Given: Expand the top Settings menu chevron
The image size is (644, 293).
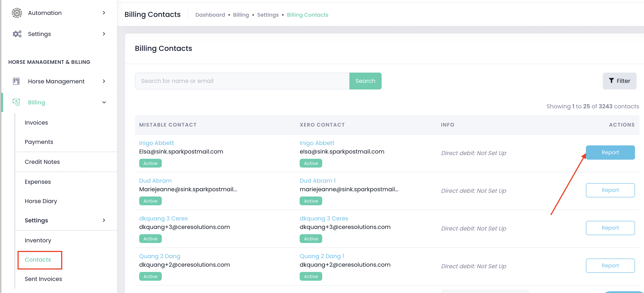Looking at the screenshot, I should [104, 34].
